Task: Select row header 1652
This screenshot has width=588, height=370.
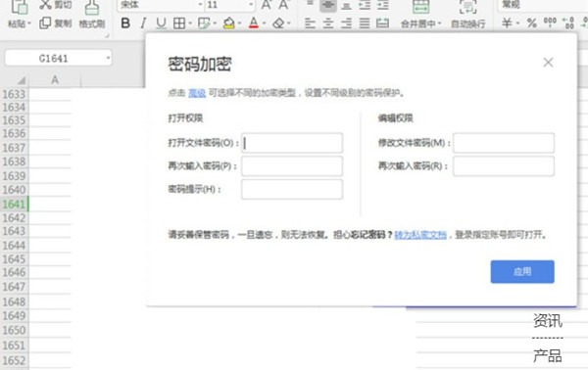Action: [x=15, y=360]
